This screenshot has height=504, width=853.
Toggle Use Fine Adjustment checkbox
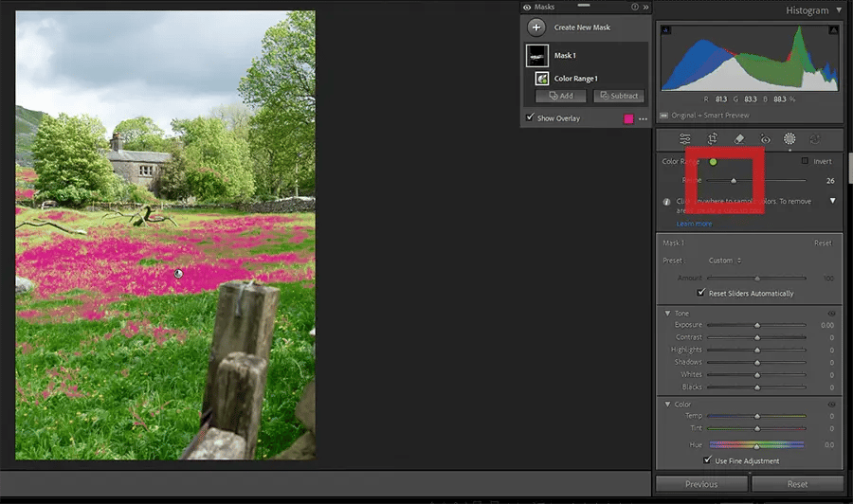[708, 460]
